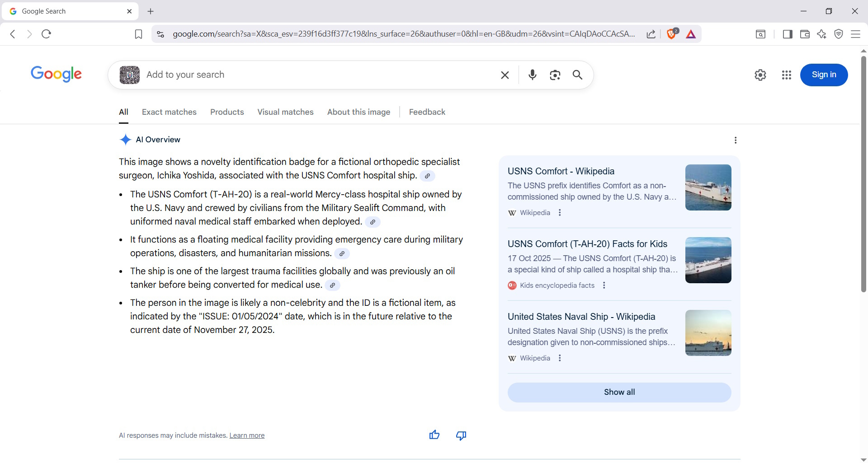Follow the Learn more link
Screen dimensions: 868x463
[247, 435]
